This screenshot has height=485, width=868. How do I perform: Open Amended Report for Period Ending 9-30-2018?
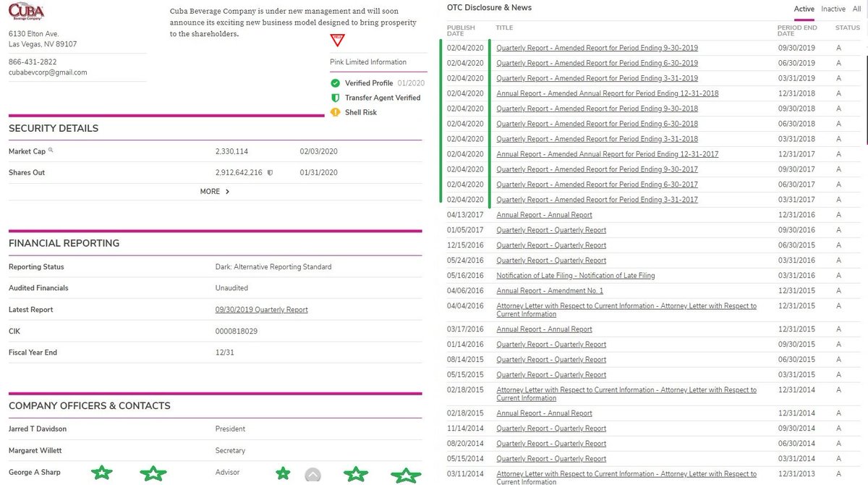[597, 109]
